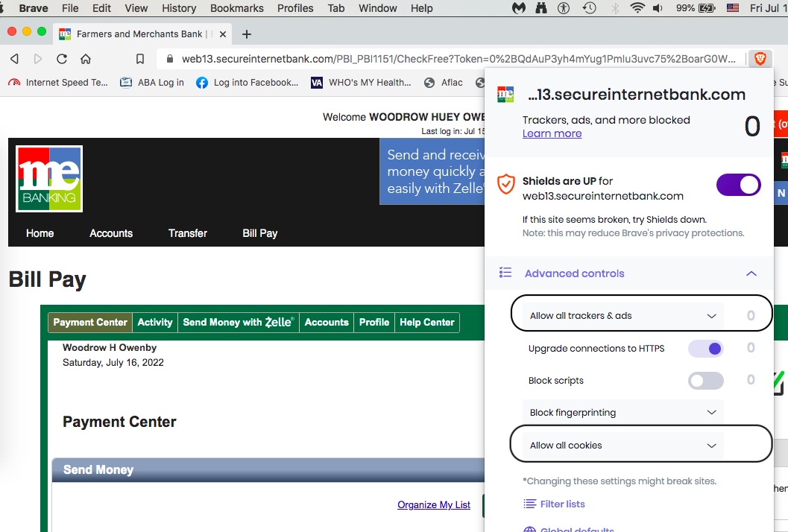Click the Malwarebytes menu bar icon
The width and height of the screenshot is (788, 532).
point(519,8)
